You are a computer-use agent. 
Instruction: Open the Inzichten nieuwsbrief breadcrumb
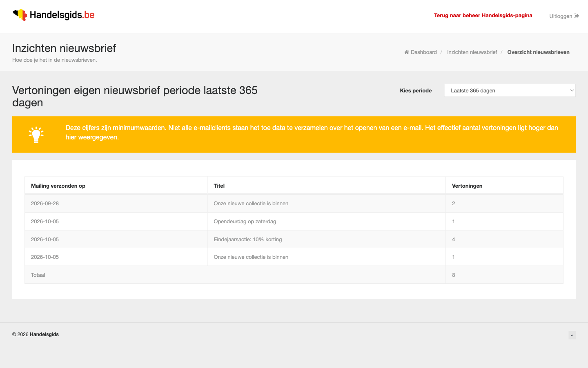coord(472,52)
